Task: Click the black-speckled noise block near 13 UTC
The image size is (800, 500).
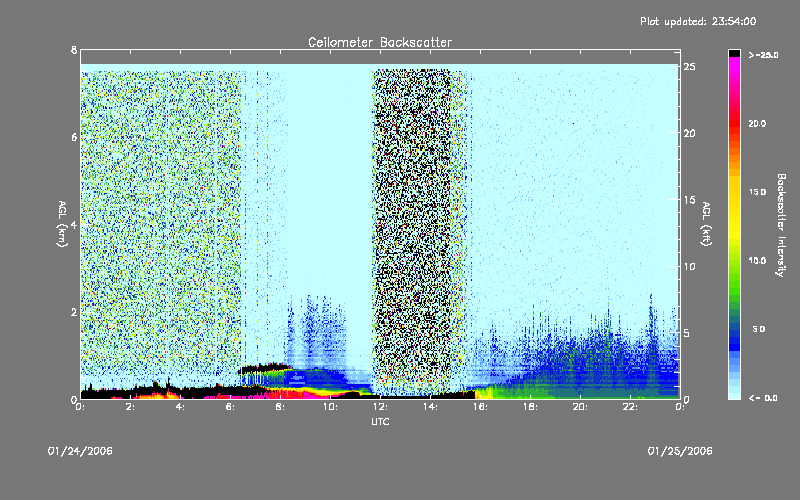Action: [412, 230]
